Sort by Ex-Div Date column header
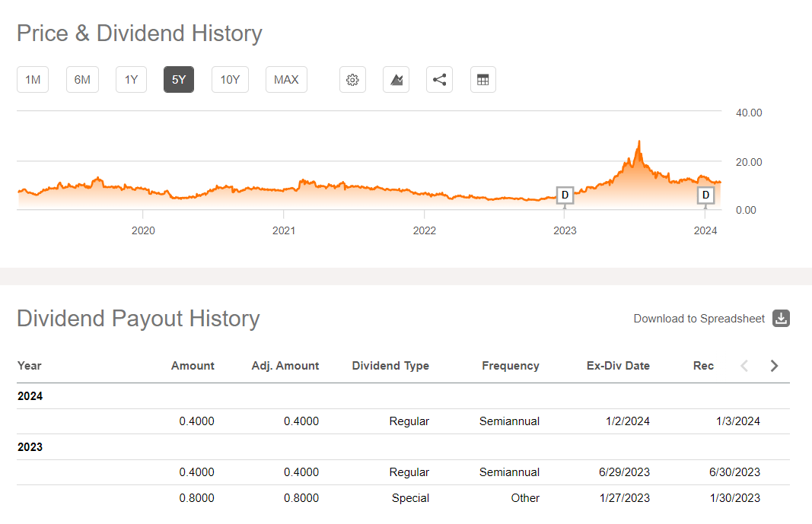 (618, 366)
